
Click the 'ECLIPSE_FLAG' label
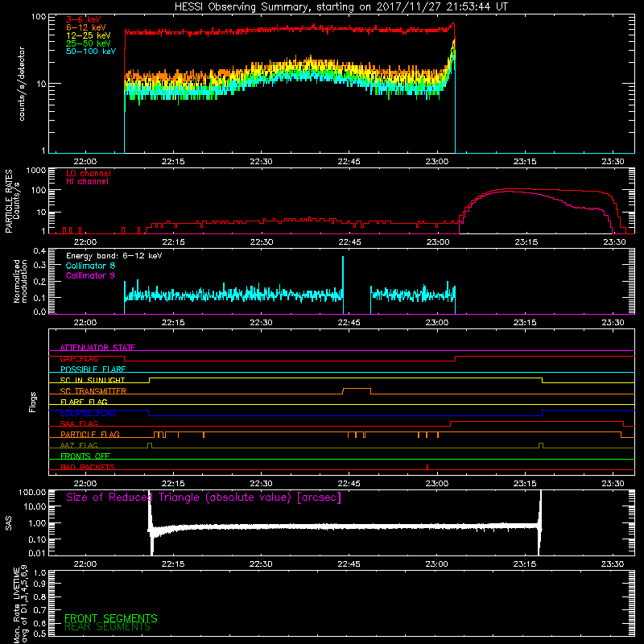tap(88, 413)
